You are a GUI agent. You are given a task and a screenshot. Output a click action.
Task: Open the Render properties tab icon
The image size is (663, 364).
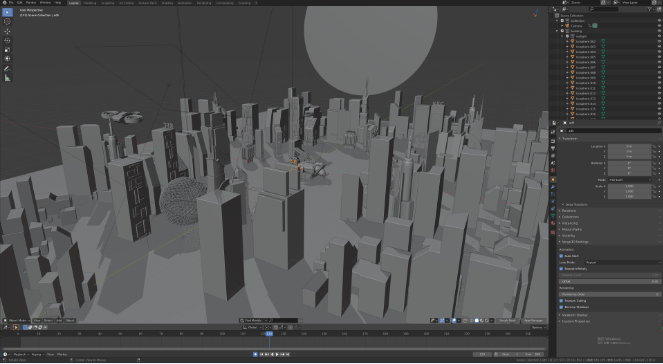pos(553,141)
